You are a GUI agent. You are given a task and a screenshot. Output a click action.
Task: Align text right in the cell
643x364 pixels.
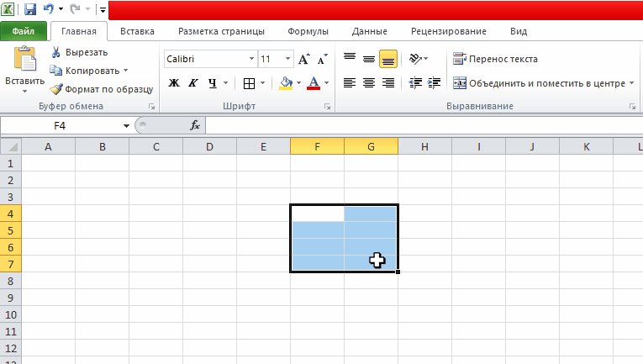pos(388,83)
